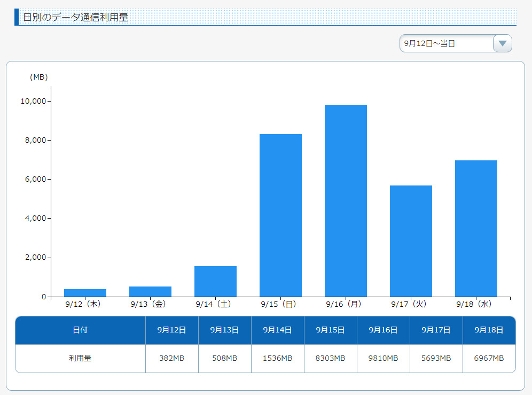Select the 382MB usage cell
Viewport: 532px width, 395px height.
(171, 358)
